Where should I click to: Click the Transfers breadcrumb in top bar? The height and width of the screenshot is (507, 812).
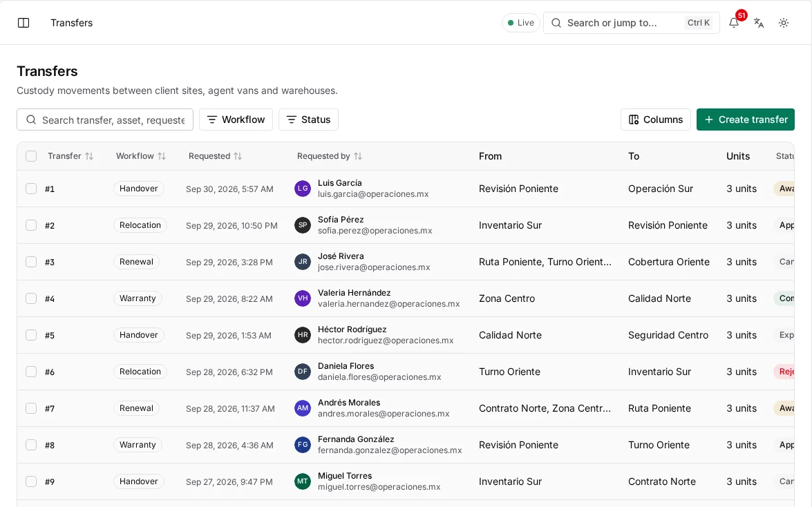click(x=71, y=23)
